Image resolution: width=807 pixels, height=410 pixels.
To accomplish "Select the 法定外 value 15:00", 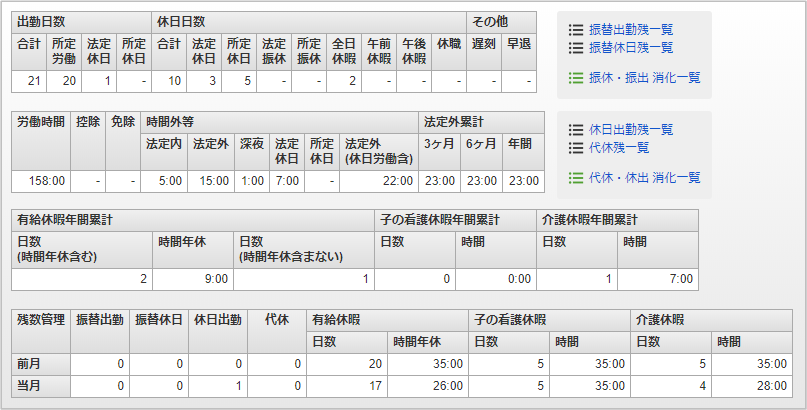I will 210,182.
